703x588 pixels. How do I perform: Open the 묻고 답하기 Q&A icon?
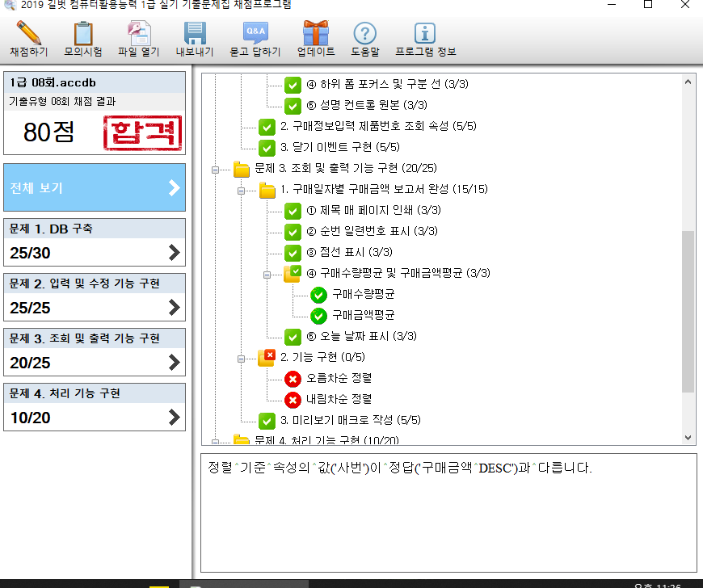(x=255, y=34)
